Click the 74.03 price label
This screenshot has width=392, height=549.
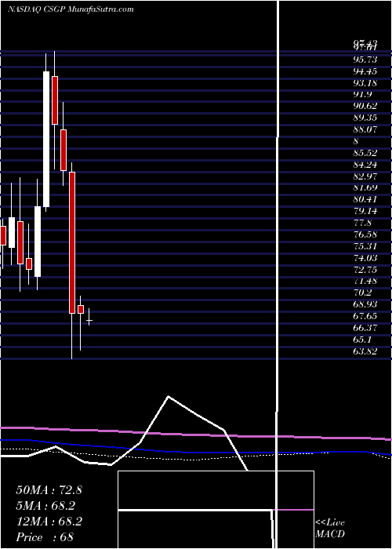(365, 258)
